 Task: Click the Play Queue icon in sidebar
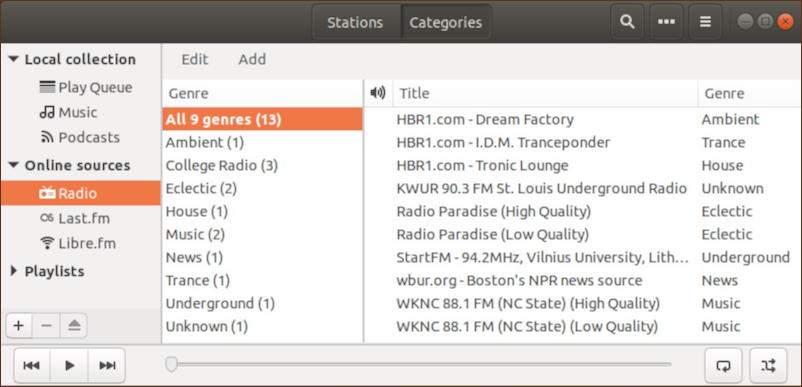pos(47,87)
